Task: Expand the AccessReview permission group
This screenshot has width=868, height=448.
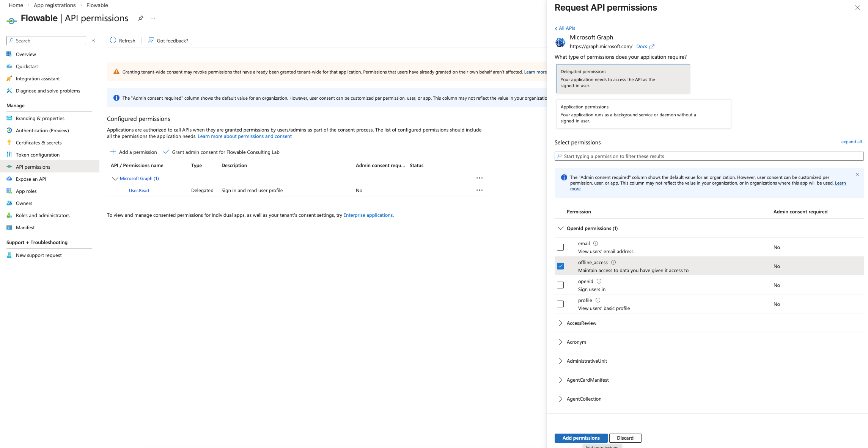Action: [561, 323]
